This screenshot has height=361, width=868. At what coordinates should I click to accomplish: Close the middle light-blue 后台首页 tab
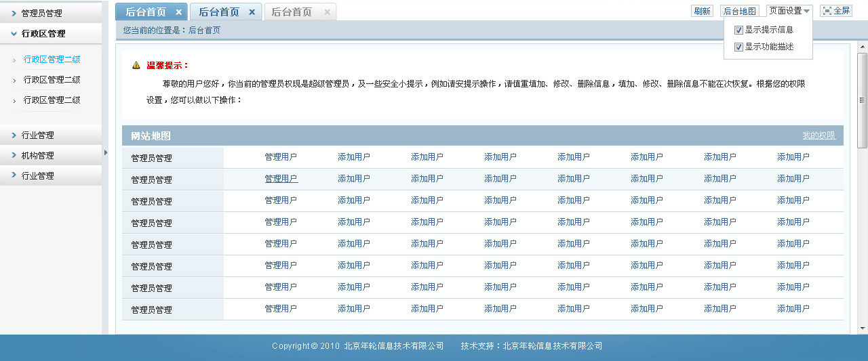(252, 12)
